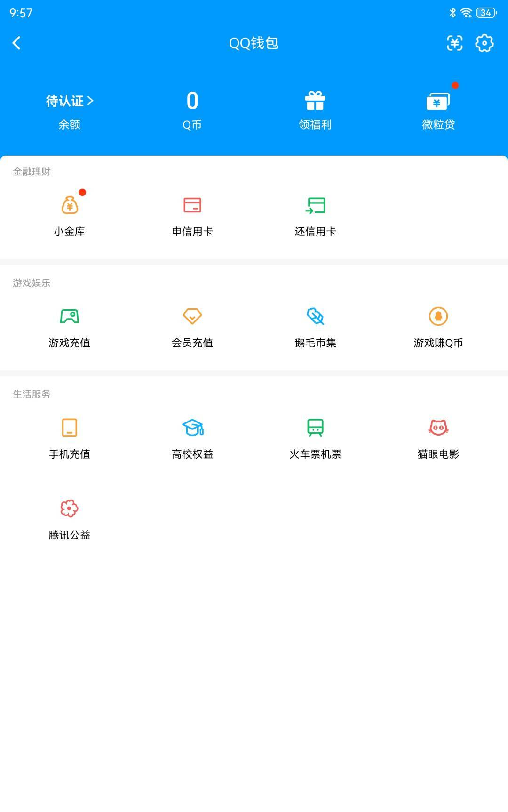The width and height of the screenshot is (508, 812).
Task: Go back with the top-left arrow
Action: tap(16, 43)
